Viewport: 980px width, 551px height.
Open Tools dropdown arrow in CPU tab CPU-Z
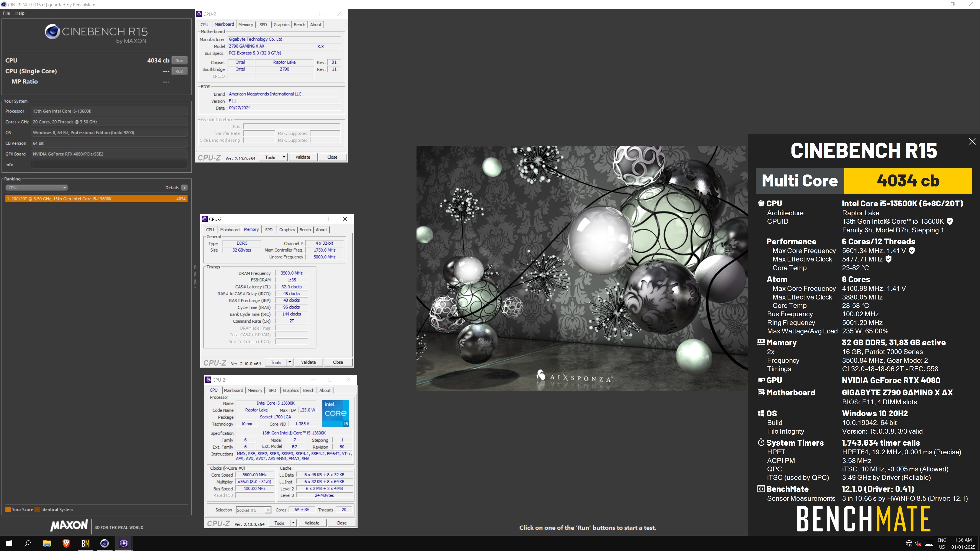tap(293, 523)
